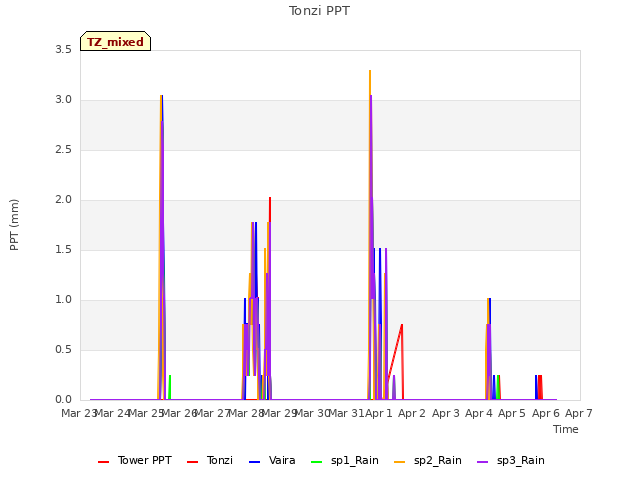
Task: Click the Tonzi legend label
Action: [x=220, y=460]
